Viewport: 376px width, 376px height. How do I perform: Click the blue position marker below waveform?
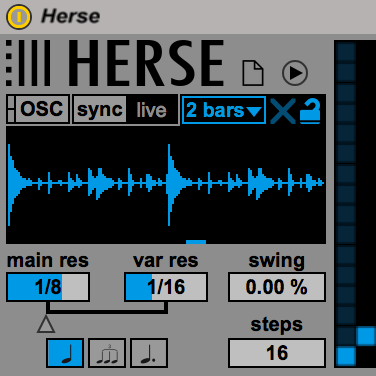[x=196, y=242]
